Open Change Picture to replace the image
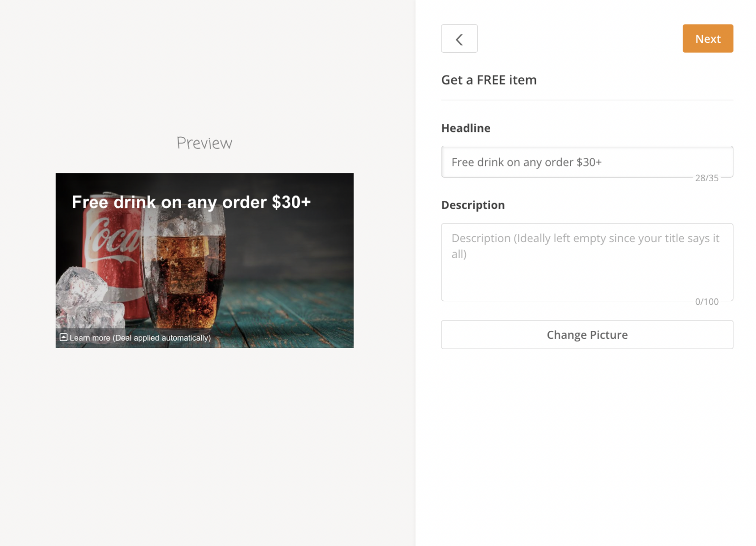Image resolution: width=756 pixels, height=546 pixels. tap(587, 334)
